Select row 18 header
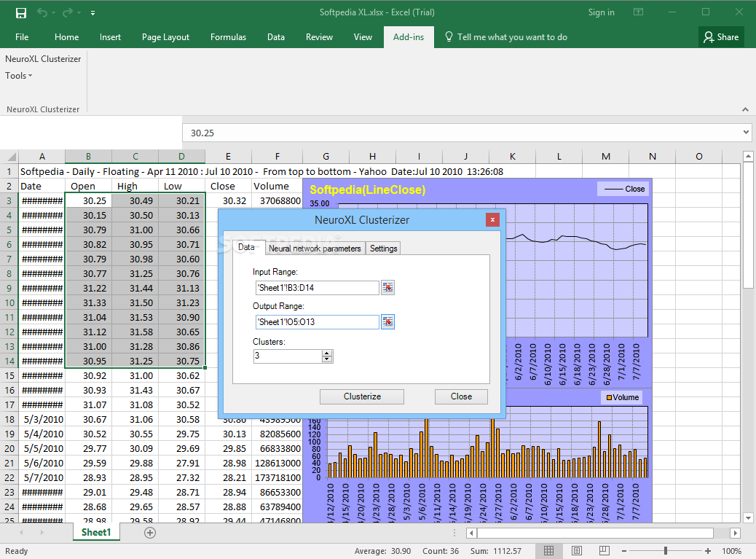The width and height of the screenshot is (756, 559). coord(9,419)
